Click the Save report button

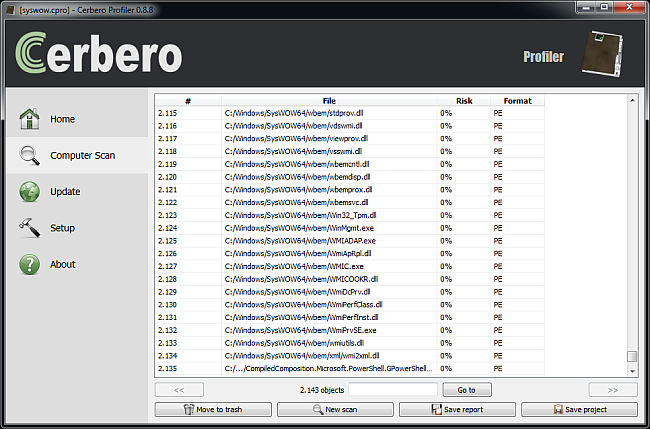click(457, 410)
